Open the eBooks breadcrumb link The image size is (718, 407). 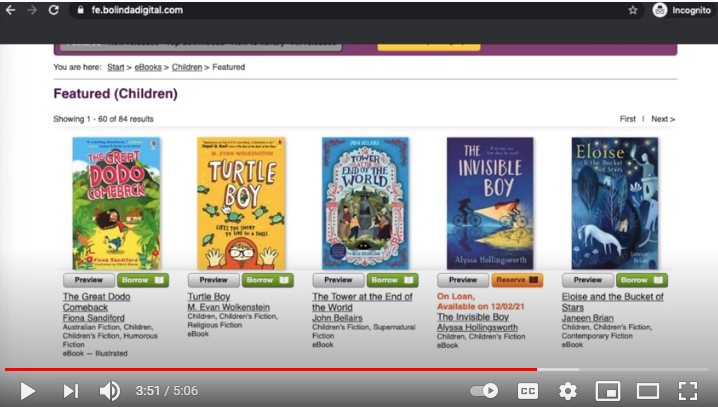[148, 67]
